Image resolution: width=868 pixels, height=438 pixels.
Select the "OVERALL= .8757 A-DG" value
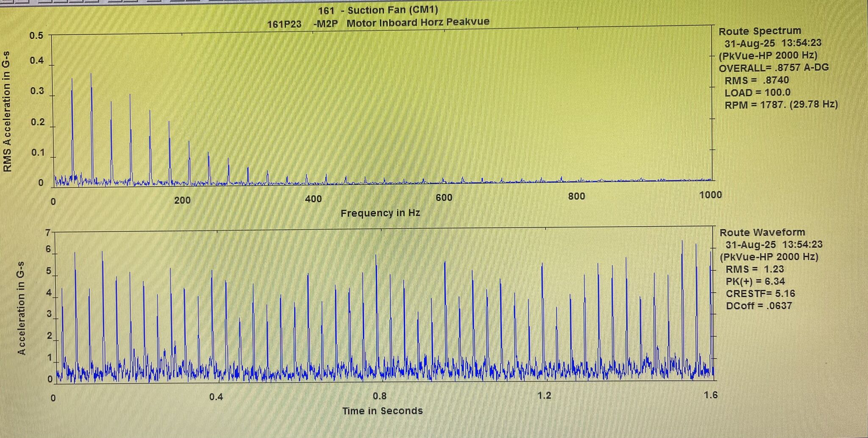click(774, 68)
